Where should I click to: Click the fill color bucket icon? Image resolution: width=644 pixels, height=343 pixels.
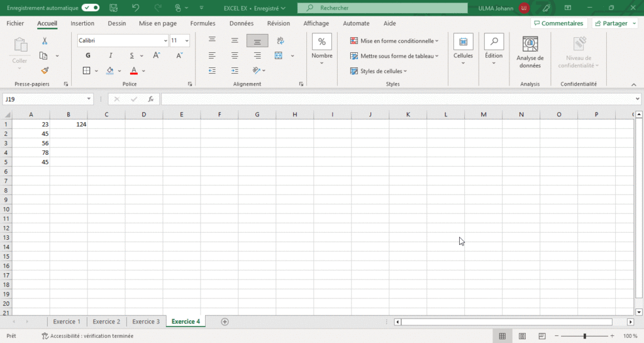tap(109, 70)
